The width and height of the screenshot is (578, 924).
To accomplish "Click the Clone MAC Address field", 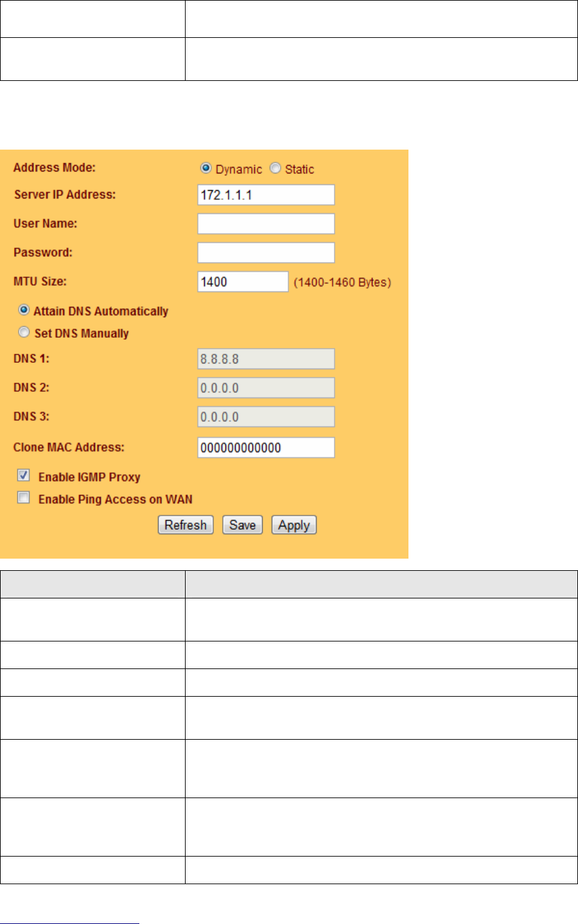I will click(x=266, y=448).
